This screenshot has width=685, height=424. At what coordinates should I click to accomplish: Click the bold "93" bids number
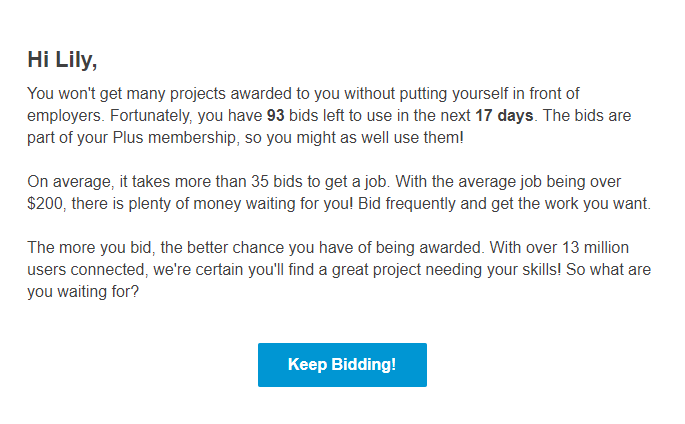point(276,116)
